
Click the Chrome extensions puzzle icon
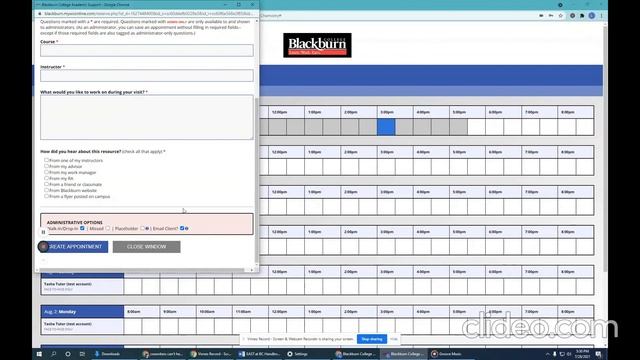click(582, 16)
